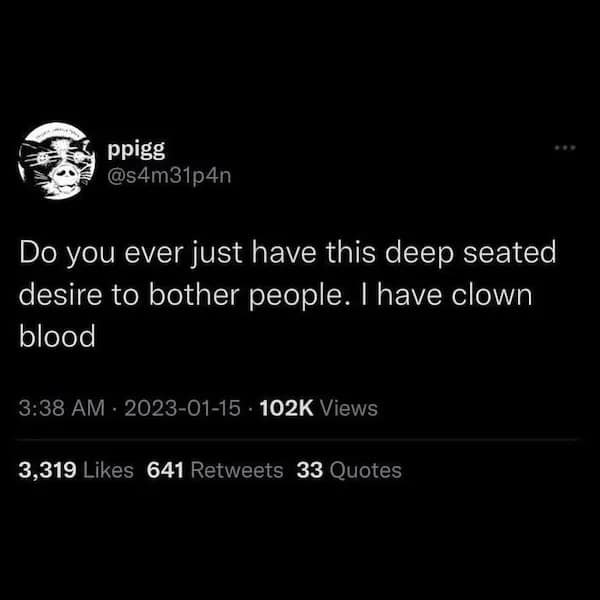Click the 3:38 AM timestamp
600x600 pixels.
coord(62,408)
